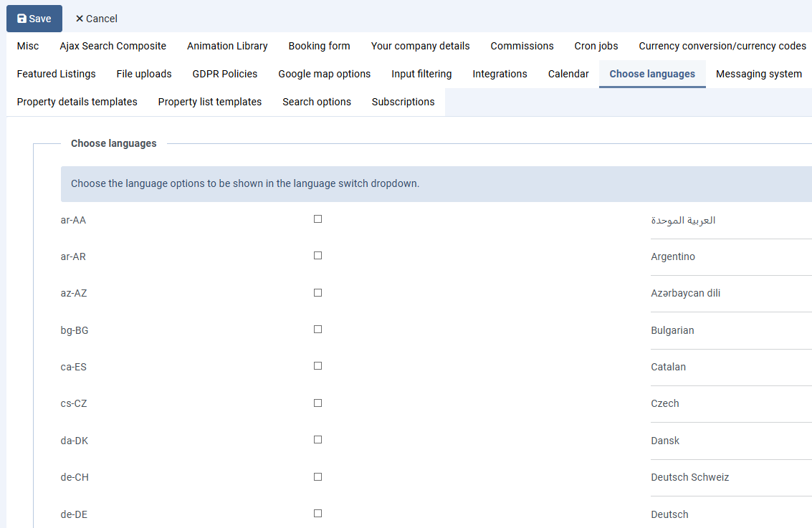Enable the bg-BG Bulgarian checkbox

(x=317, y=330)
